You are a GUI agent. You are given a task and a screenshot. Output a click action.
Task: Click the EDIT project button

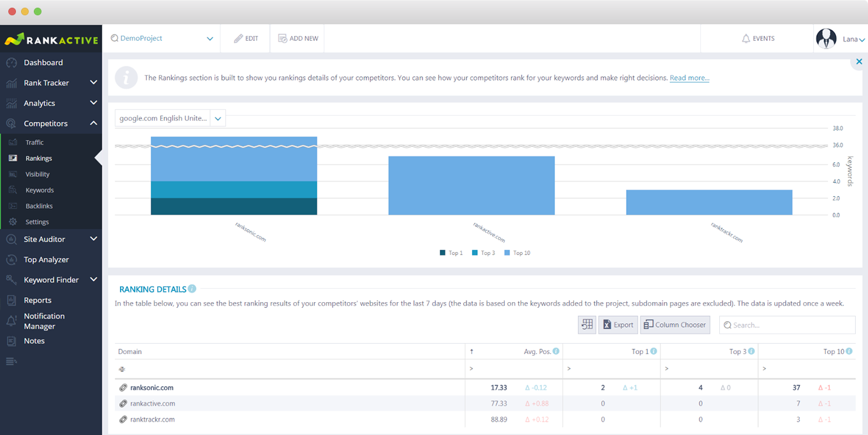[246, 38]
